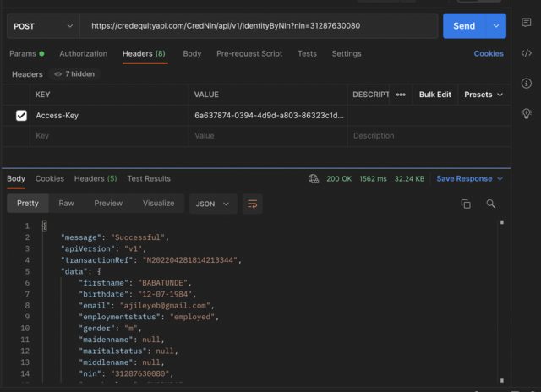The width and height of the screenshot is (541, 392).
Task: Open the JSON format dropdown
Action: click(x=212, y=204)
